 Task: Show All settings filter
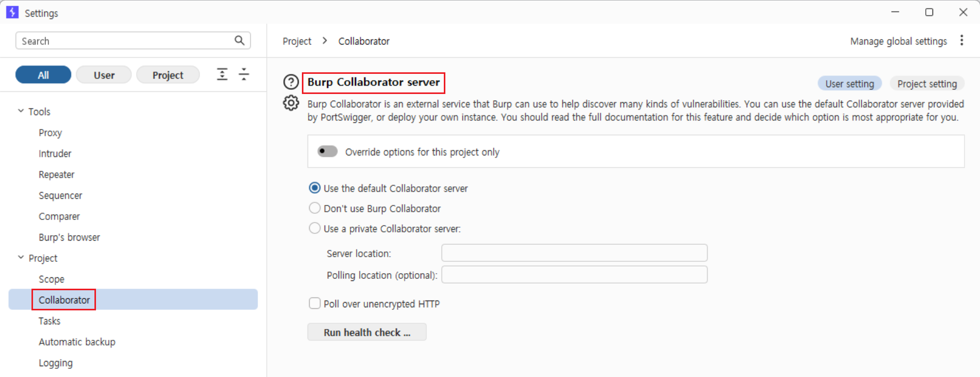[43, 75]
